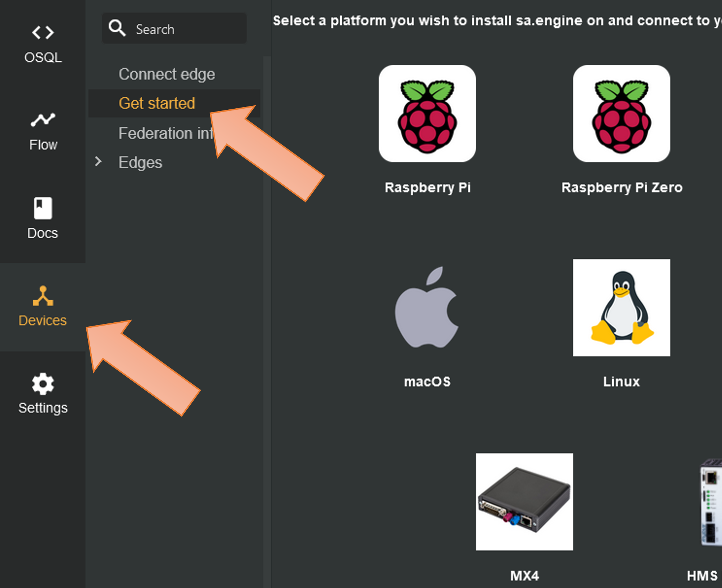Choose the Raspberry Pi platform logo
The image size is (722, 588).
pyautogui.click(x=427, y=113)
